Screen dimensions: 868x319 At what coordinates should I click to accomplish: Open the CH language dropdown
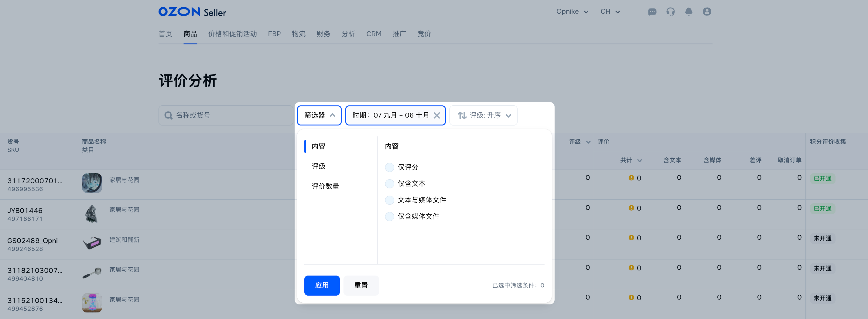tap(610, 12)
